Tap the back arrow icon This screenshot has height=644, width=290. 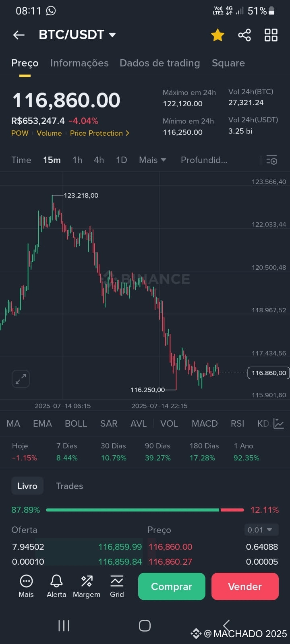19,35
